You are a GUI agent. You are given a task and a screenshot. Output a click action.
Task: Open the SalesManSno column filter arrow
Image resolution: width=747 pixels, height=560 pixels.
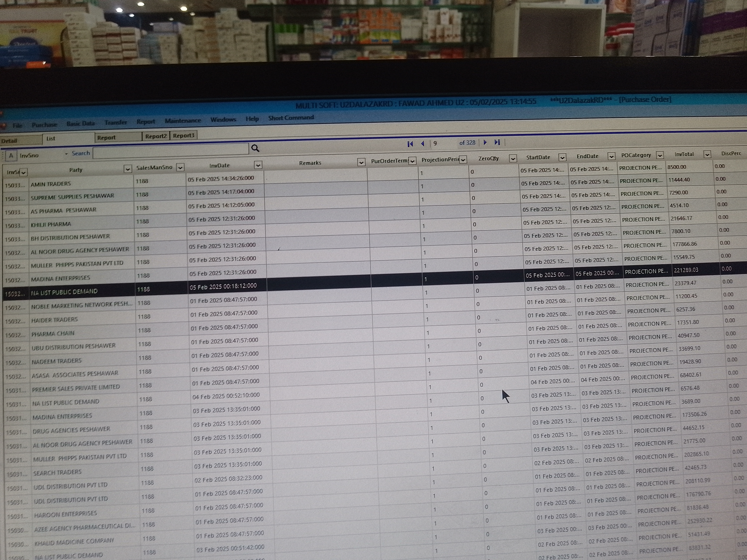(180, 167)
